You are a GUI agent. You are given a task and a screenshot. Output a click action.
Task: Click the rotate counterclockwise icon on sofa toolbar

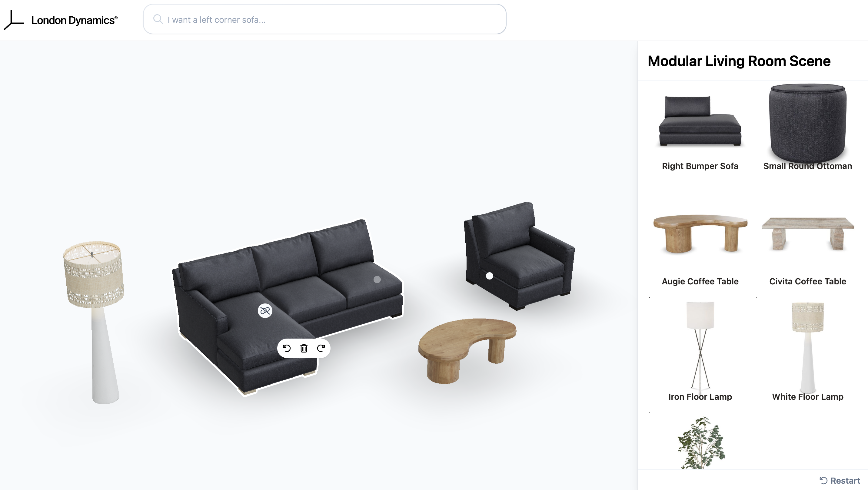pyautogui.click(x=287, y=348)
